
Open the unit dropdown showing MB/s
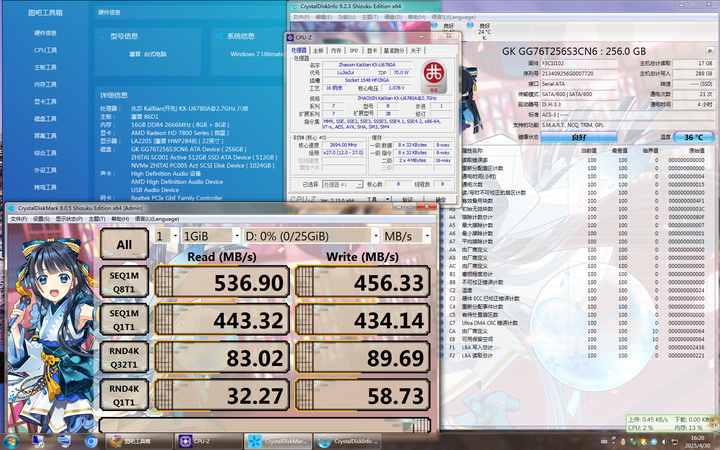(406, 236)
